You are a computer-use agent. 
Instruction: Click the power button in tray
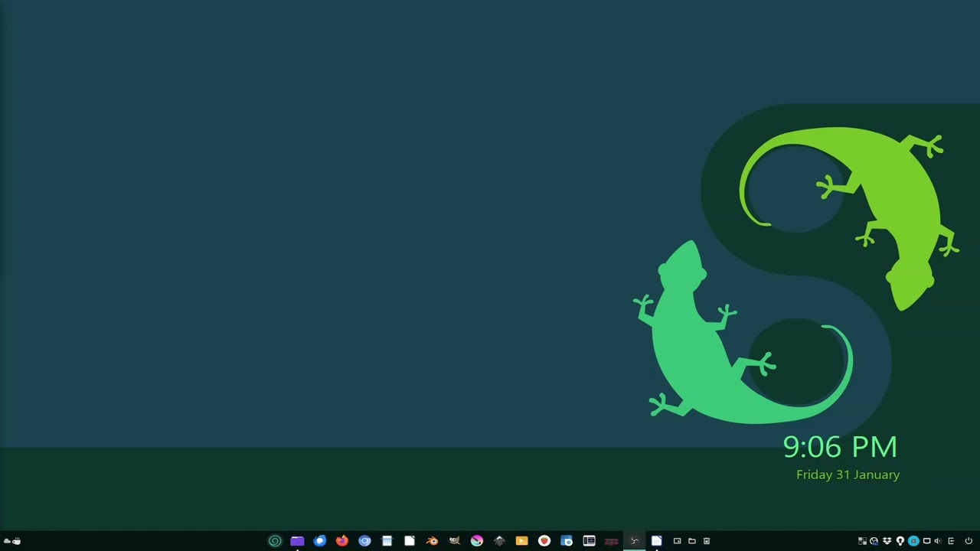click(969, 541)
